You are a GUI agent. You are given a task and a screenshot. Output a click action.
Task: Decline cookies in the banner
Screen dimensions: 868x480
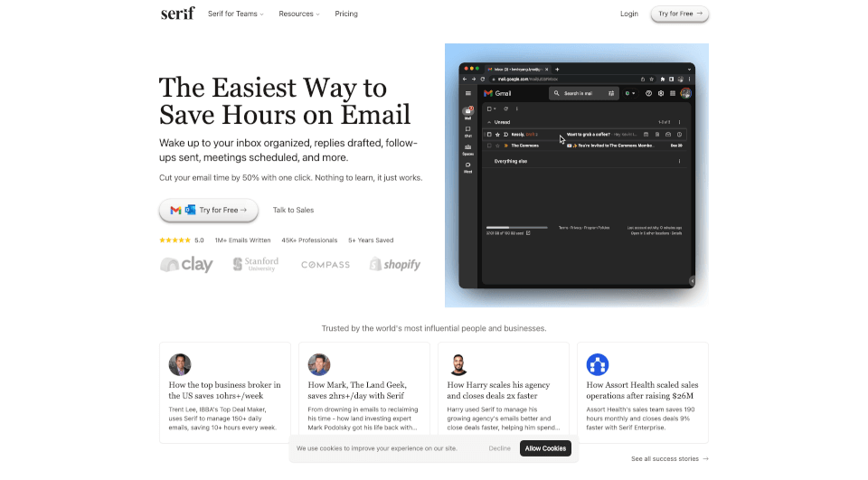(499, 448)
